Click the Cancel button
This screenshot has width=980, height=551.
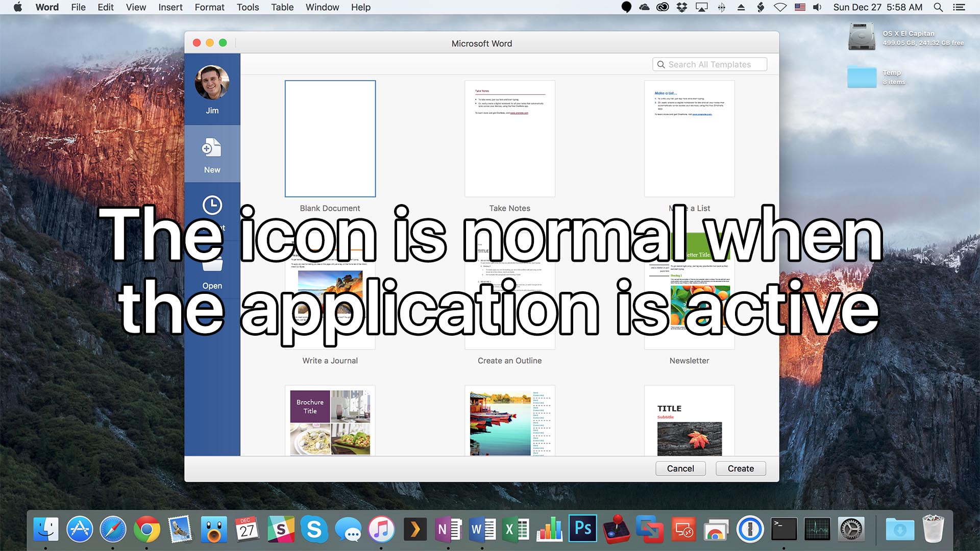point(680,468)
